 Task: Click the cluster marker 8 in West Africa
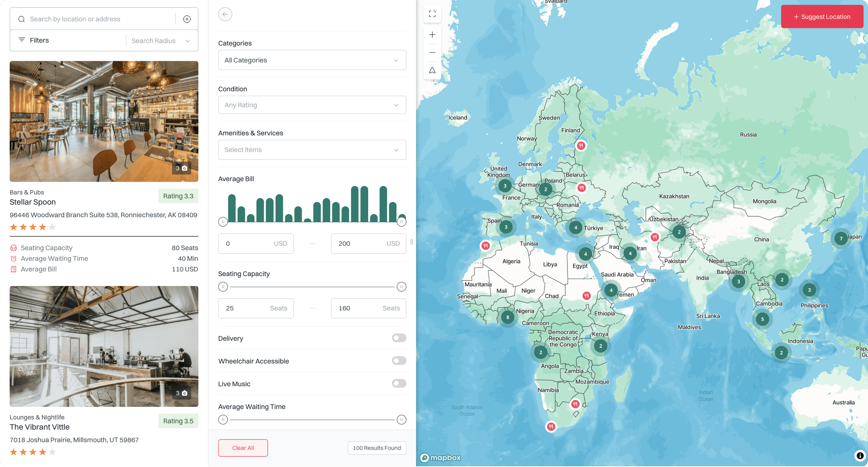508,317
